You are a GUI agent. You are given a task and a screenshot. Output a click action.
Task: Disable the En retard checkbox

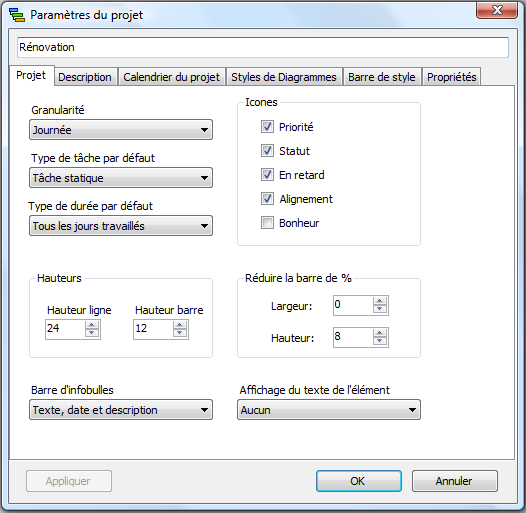(267, 175)
